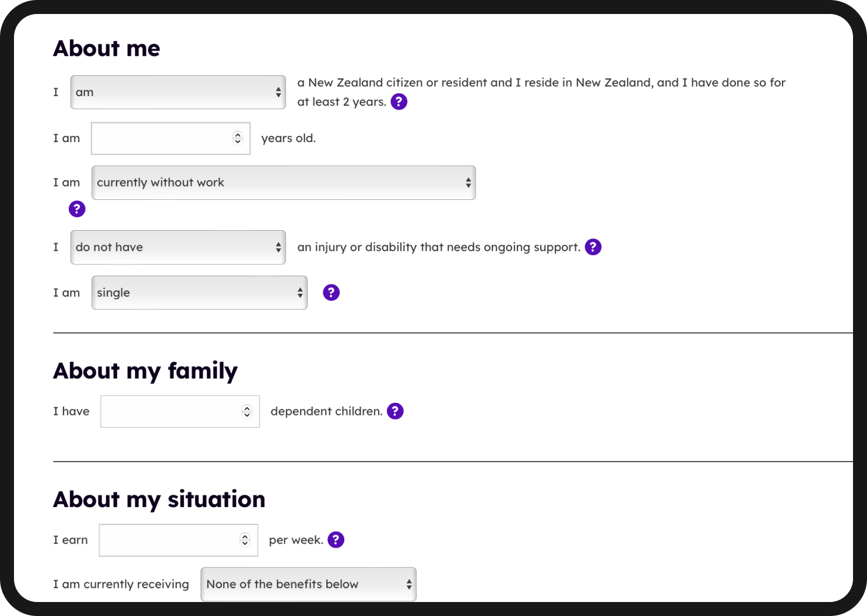Focus the 'I earn' per week field
Viewport: 867px width, 616px height.
point(169,540)
